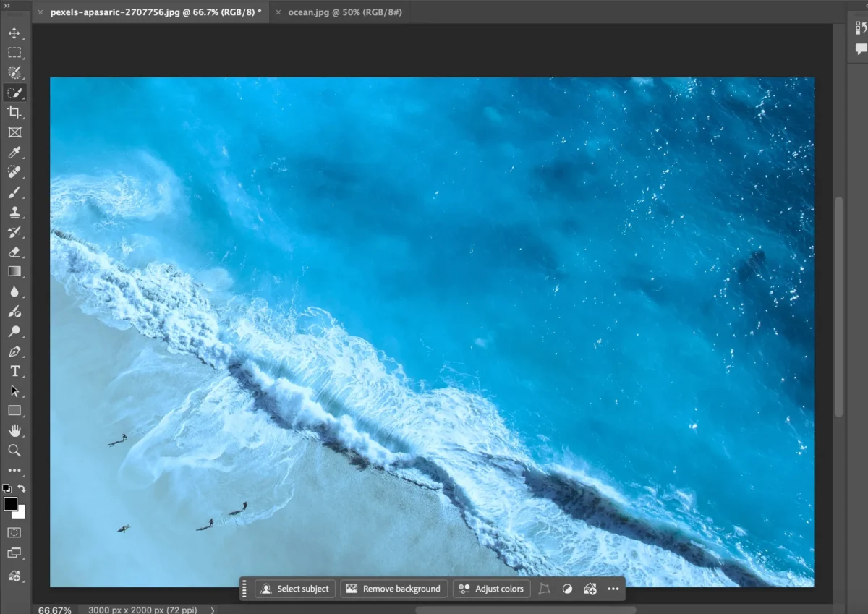Select the Horizontal Type tool

(x=14, y=371)
